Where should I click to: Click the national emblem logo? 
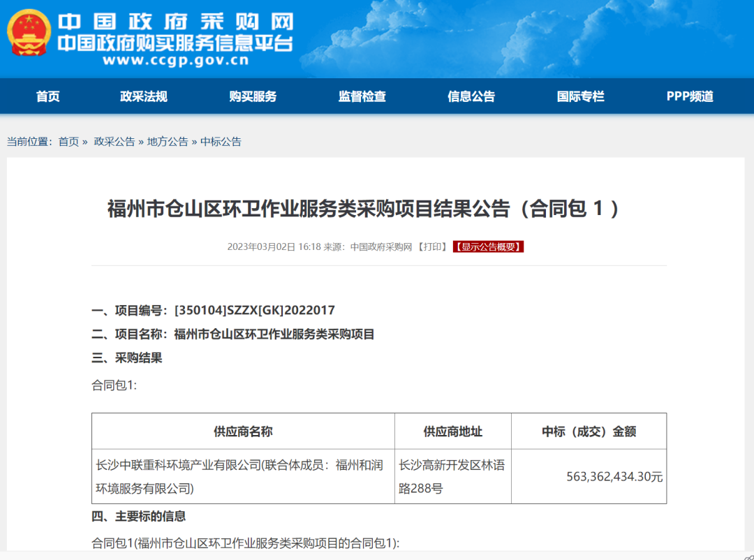coord(29,33)
